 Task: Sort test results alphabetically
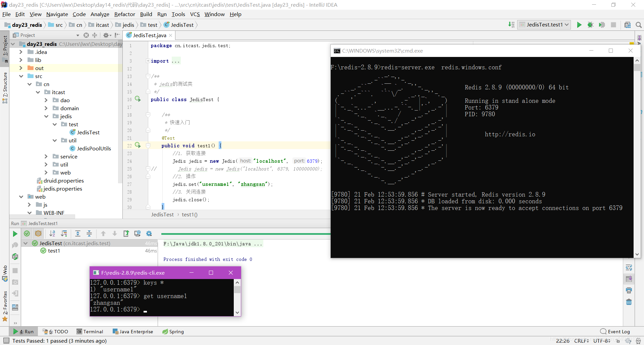[x=52, y=233]
